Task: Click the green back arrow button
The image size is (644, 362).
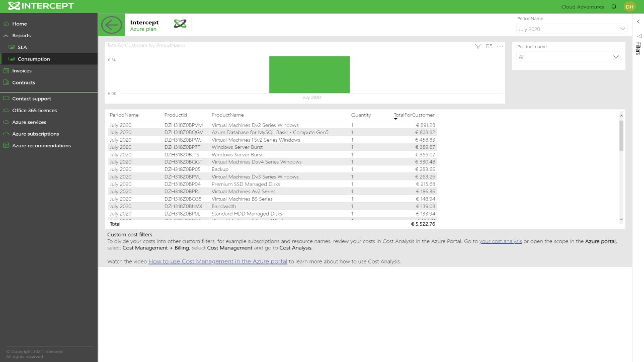Action: click(111, 25)
